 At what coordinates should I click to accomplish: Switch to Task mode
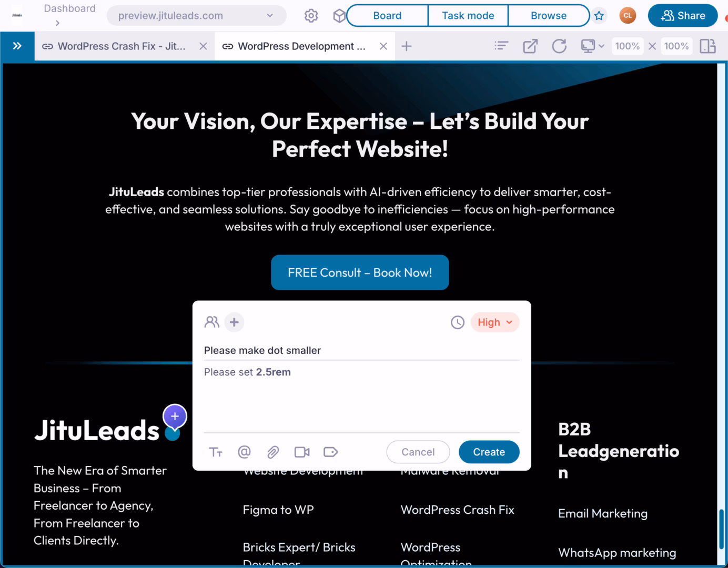pyautogui.click(x=468, y=16)
